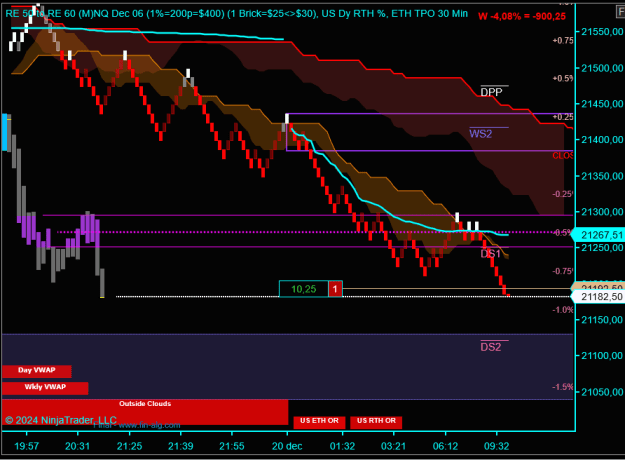Click the 21:55 time axis label
This screenshot has width=625, height=460.
(x=232, y=446)
